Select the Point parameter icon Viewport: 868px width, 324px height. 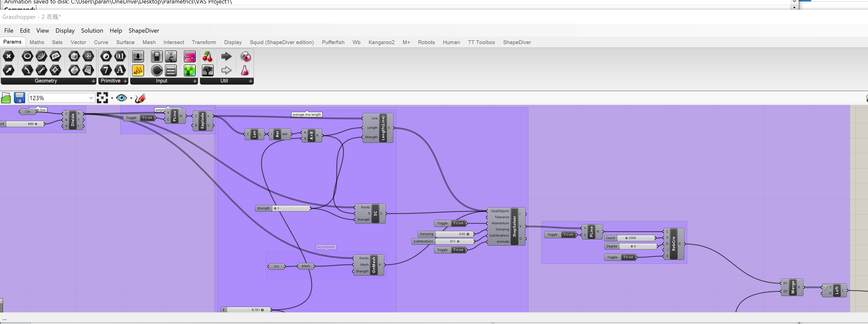(x=9, y=57)
